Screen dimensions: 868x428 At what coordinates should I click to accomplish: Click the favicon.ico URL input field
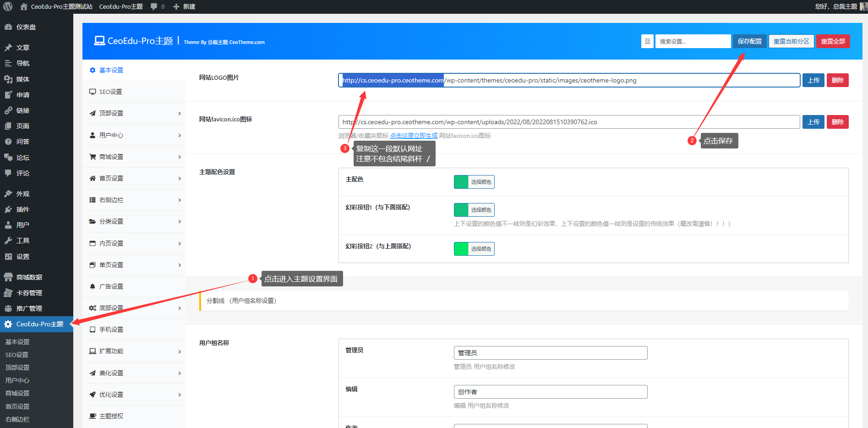[x=569, y=122]
